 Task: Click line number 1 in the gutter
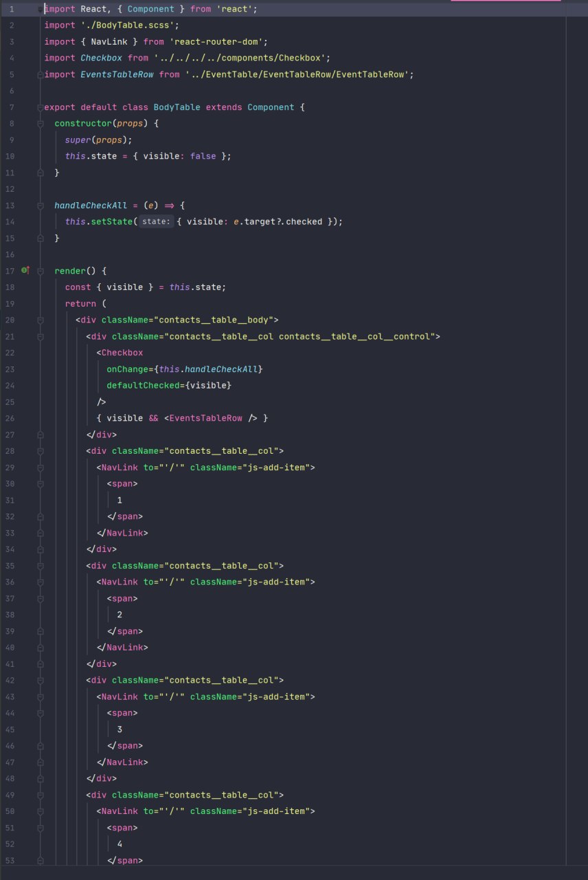pyautogui.click(x=12, y=9)
